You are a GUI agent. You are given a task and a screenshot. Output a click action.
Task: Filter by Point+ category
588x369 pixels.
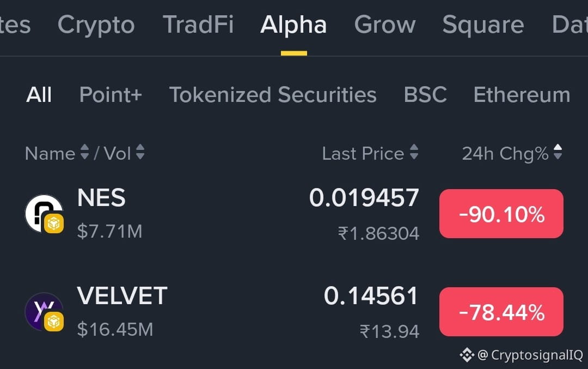111,95
